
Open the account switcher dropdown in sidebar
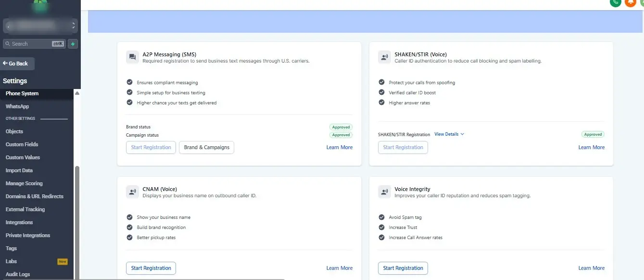click(x=40, y=25)
